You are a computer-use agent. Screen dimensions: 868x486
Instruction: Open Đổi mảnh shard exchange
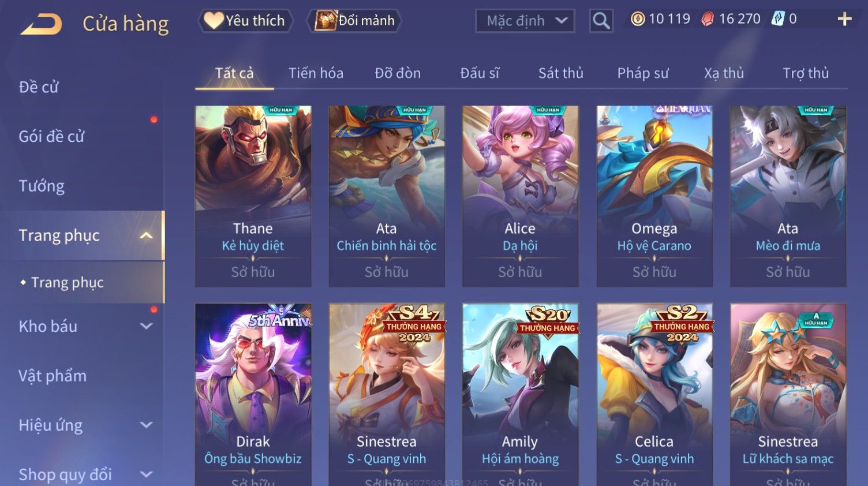coord(354,21)
